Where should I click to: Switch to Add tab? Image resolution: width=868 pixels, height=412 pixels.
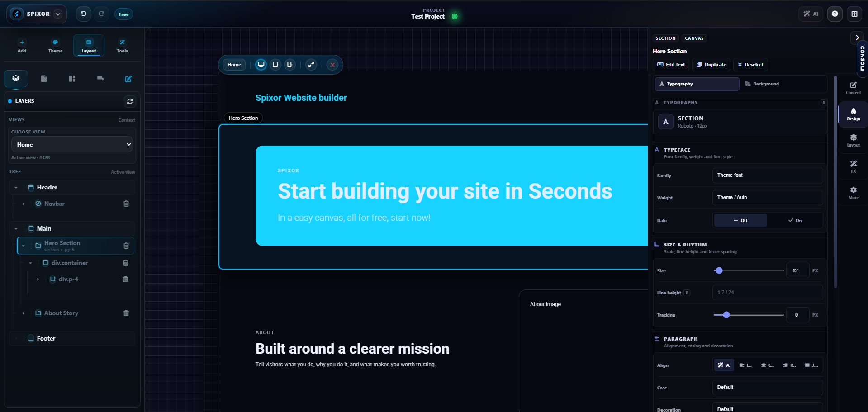[x=22, y=46]
